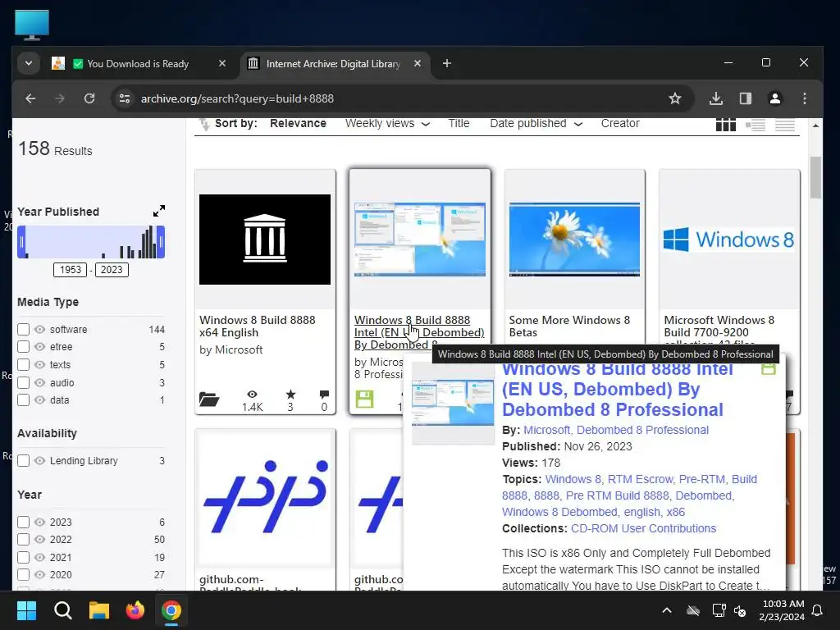
Task: Check the software media type filter
Action: [x=23, y=329]
